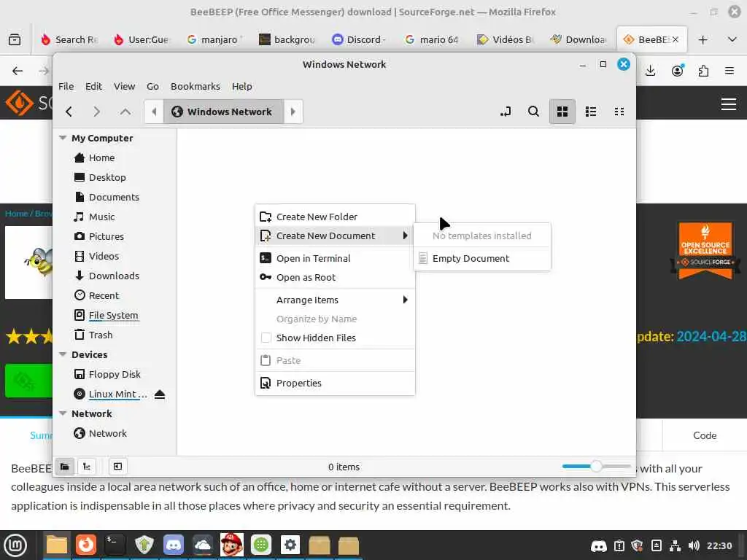Go forward with the file manager forward arrow

pyautogui.click(x=97, y=112)
